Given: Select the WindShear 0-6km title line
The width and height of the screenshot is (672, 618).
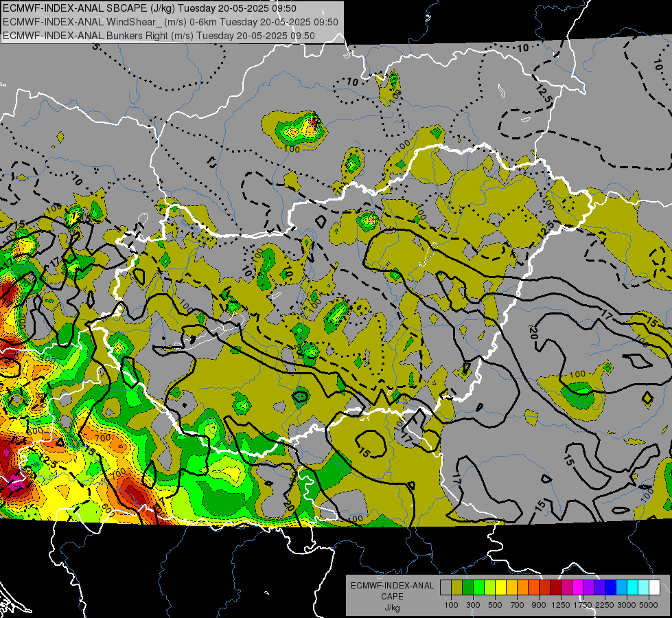Looking at the screenshot, I should [x=170, y=22].
